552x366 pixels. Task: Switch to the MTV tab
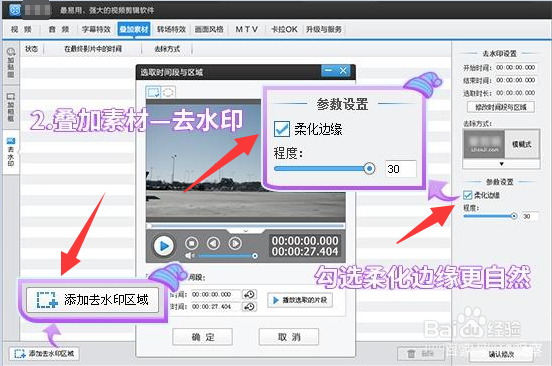(247, 29)
